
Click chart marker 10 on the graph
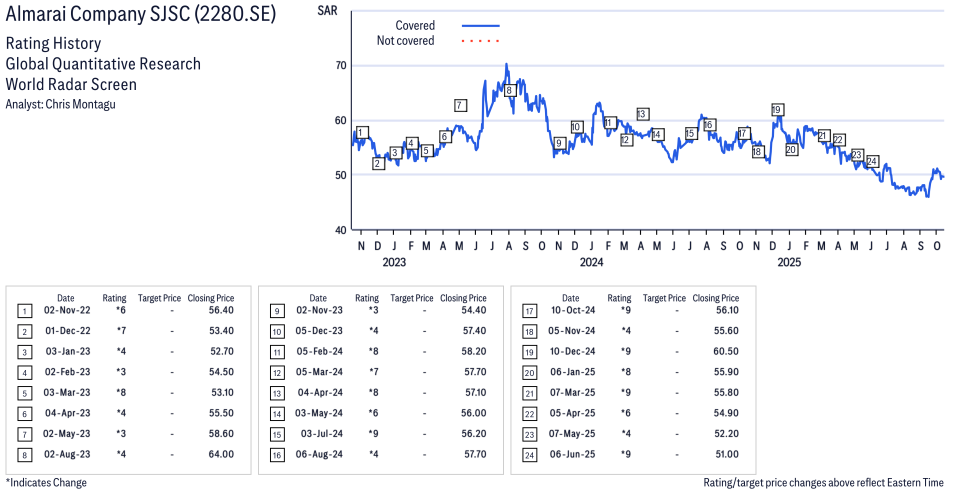576,127
